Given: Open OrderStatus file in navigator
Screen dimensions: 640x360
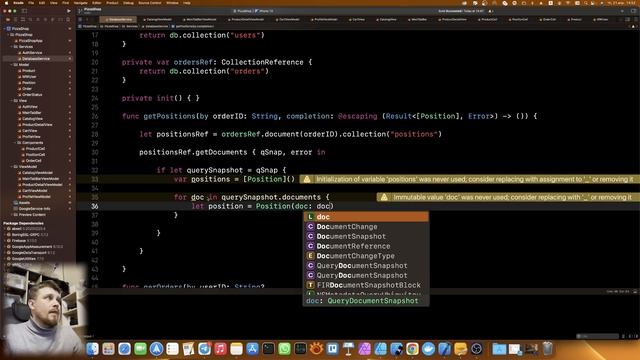Looking at the screenshot, I should point(32,95).
